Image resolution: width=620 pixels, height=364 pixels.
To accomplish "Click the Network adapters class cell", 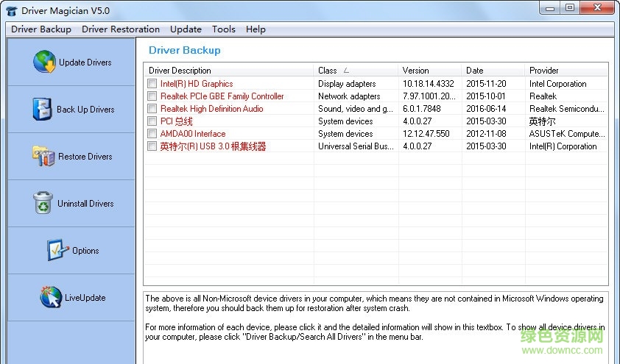I will tap(349, 96).
